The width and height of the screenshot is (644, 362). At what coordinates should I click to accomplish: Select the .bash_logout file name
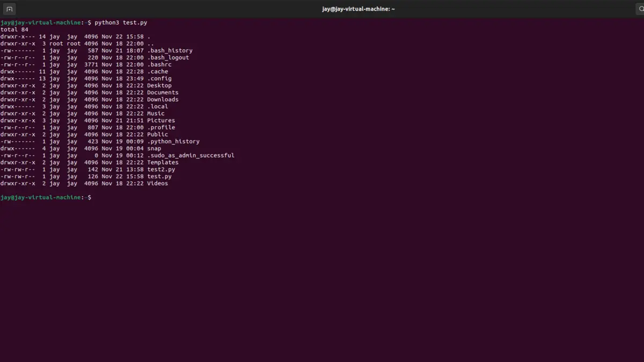(x=168, y=57)
